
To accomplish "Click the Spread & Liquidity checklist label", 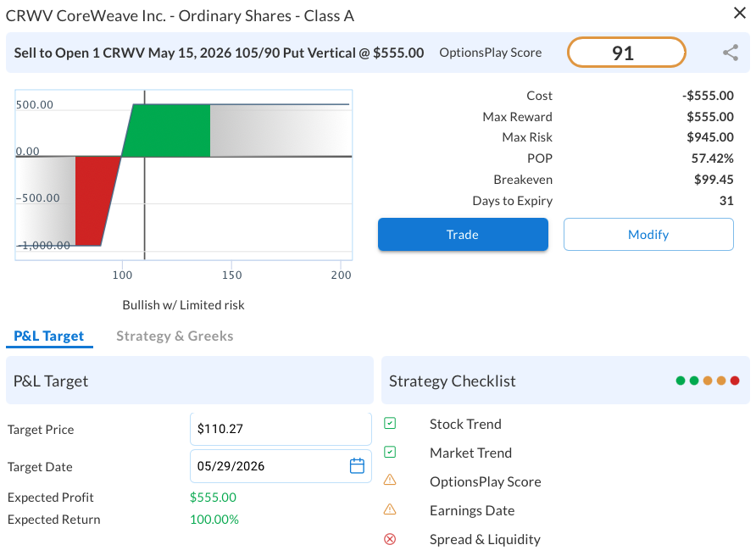I will (485, 539).
